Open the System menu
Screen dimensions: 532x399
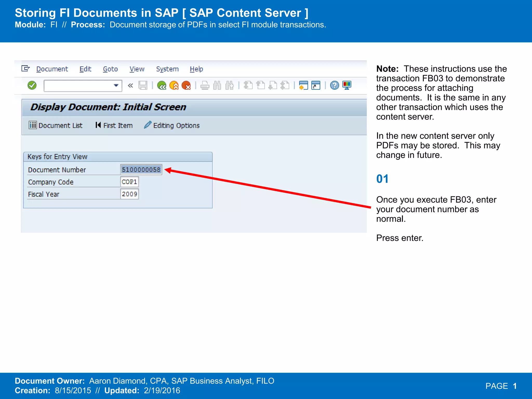click(167, 69)
